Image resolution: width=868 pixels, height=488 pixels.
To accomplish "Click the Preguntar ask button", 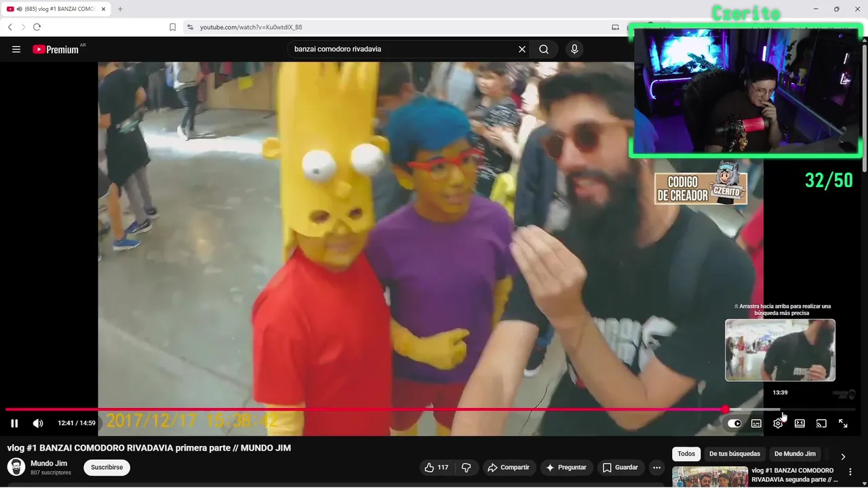I will [x=566, y=468].
